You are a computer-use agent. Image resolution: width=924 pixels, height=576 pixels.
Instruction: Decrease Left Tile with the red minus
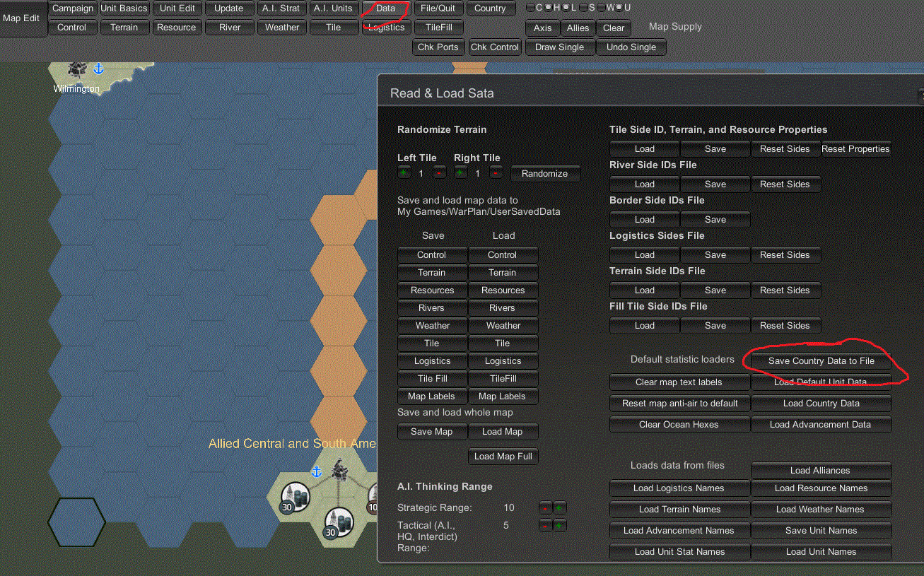[x=439, y=173]
